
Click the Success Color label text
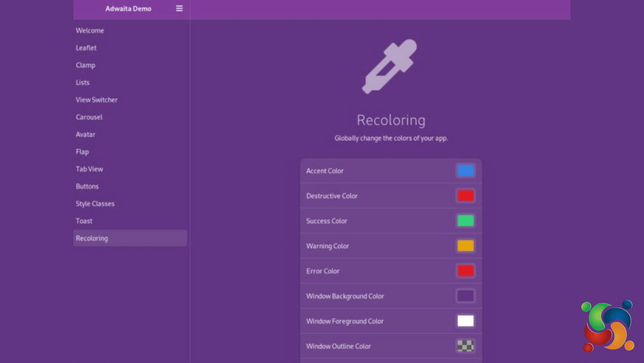point(327,221)
